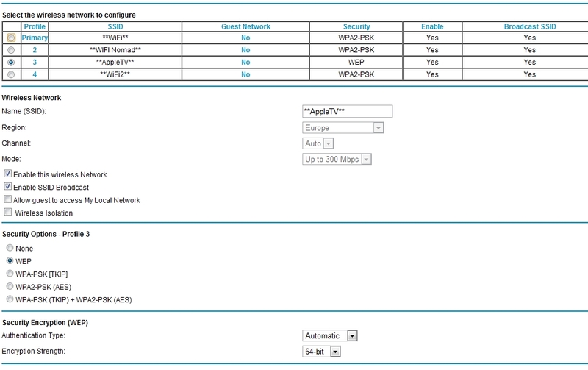Click the Security Options - Profile 3 heading
The width and height of the screenshot is (588, 370).
[46, 234]
